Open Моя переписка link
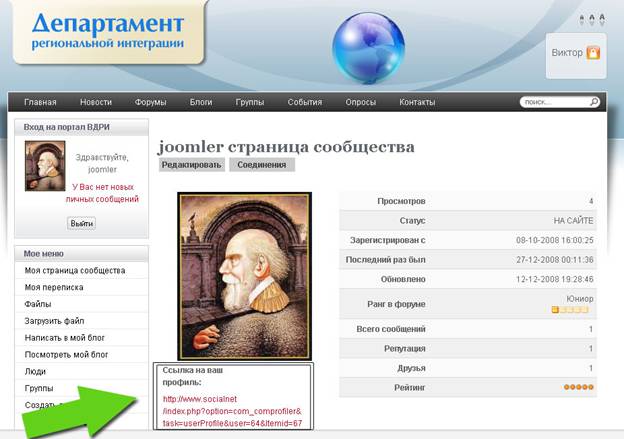 click(x=54, y=287)
